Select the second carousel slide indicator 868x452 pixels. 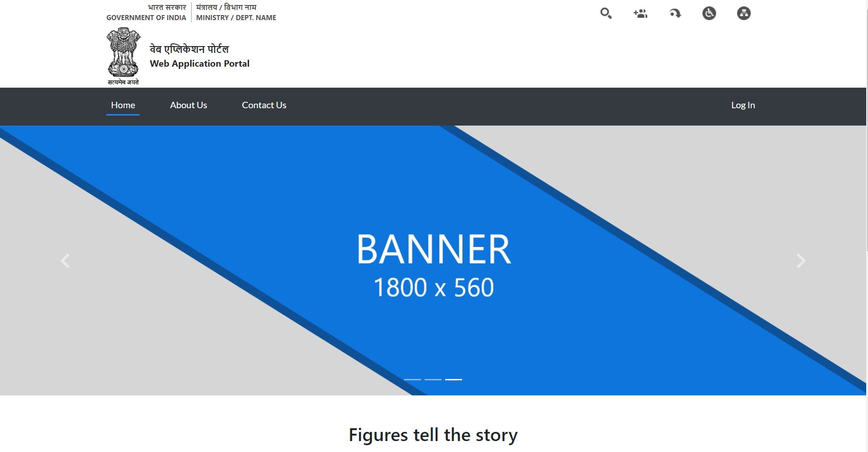433,379
